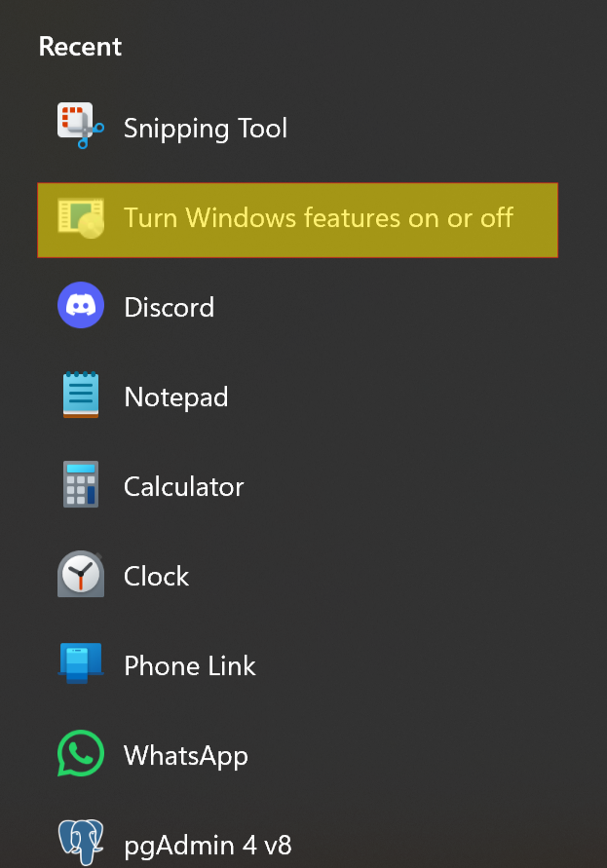The image size is (607, 868).
Task: Select the 'Turn Windows features on or off' text
Action: click(318, 218)
